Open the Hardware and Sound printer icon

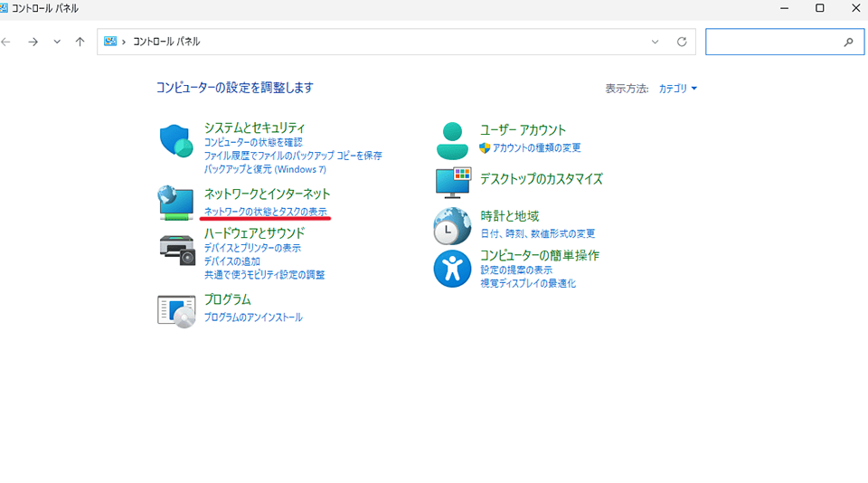pos(177,251)
